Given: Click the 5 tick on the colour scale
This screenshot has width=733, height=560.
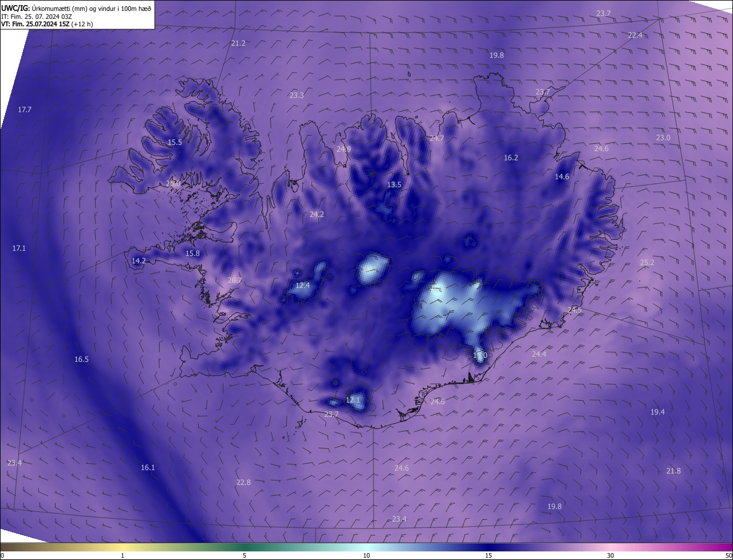Looking at the screenshot, I should (x=245, y=555).
